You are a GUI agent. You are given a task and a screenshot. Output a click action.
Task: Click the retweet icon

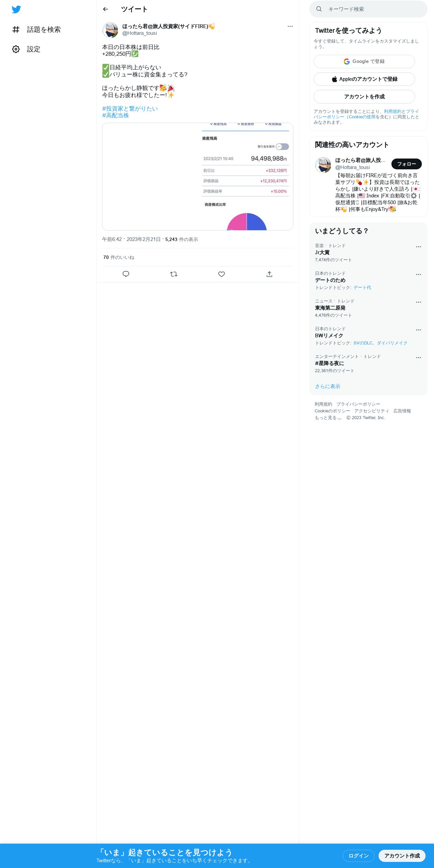[174, 274]
